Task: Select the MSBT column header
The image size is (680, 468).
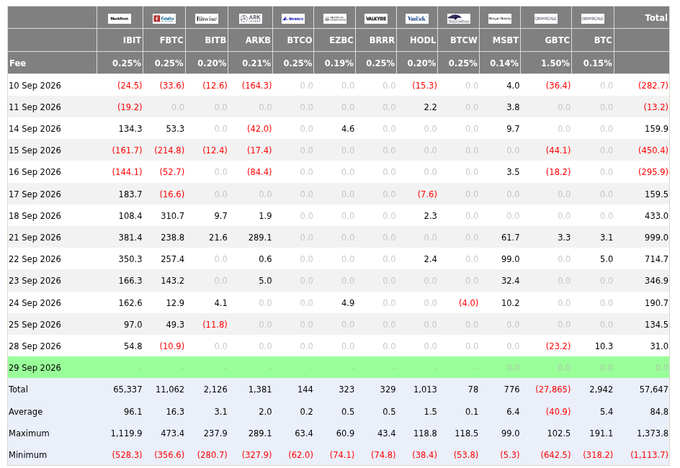Action: coord(505,40)
